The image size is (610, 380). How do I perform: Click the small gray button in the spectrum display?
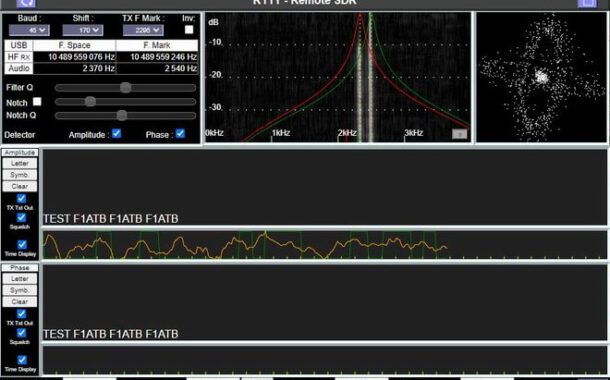click(x=459, y=134)
